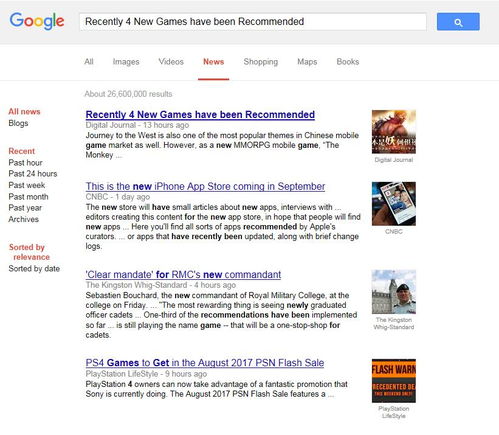The height and width of the screenshot is (435, 499).
Task: Filter news to Past week
Action: [27, 185]
